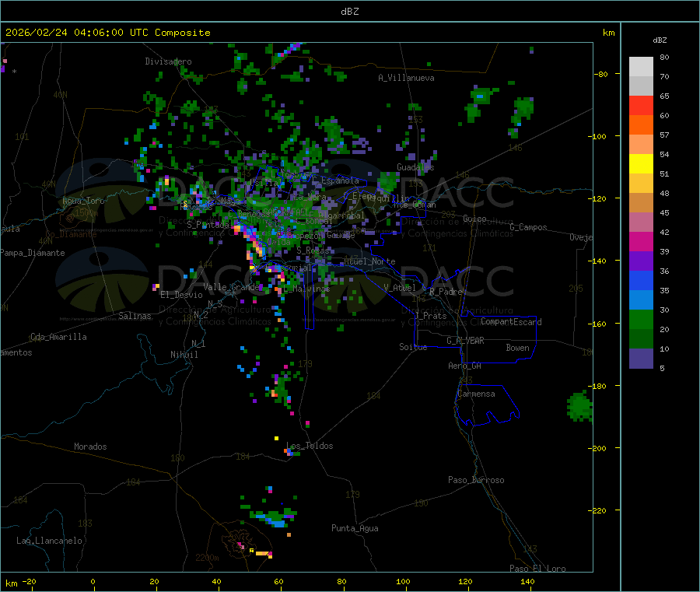Click the CompantEscard label
This screenshot has height=592, width=700.
(x=511, y=321)
